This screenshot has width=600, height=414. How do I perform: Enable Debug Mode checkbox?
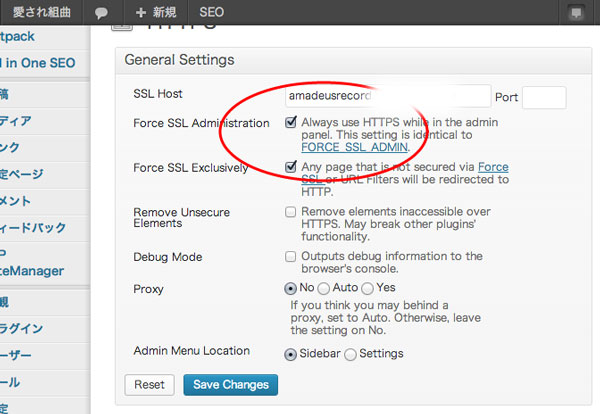tap(290, 256)
